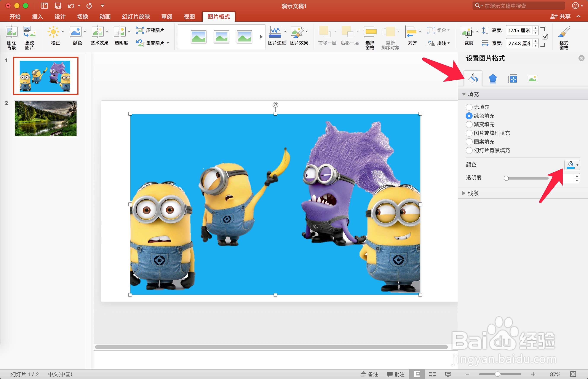This screenshot has height=379, width=588.
Task: Select Picture or Texture Fill (图片或纹理填充)
Action: tap(469, 133)
